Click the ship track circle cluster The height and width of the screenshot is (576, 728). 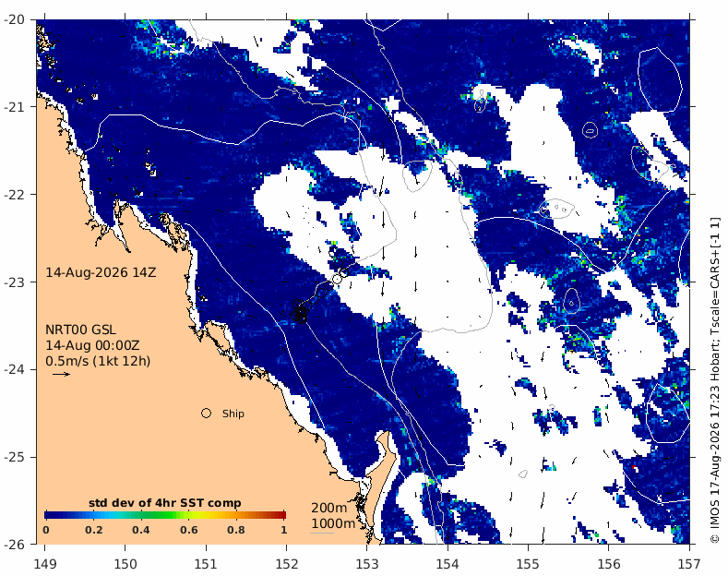pos(300,312)
